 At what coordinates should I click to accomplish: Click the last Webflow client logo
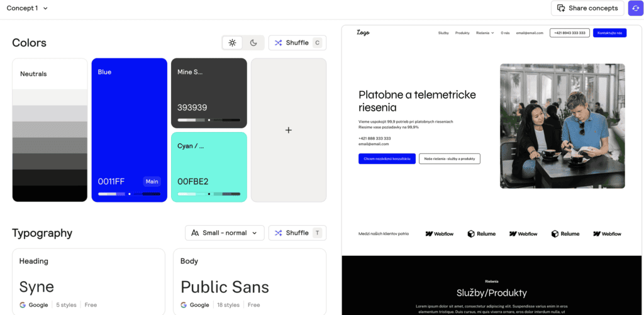point(608,234)
